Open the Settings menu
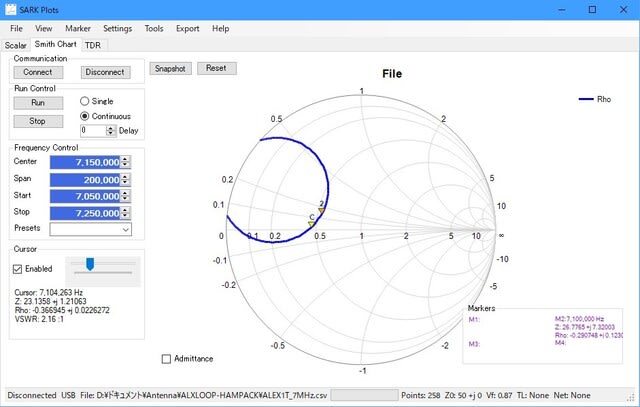640x407 pixels. 118,29
